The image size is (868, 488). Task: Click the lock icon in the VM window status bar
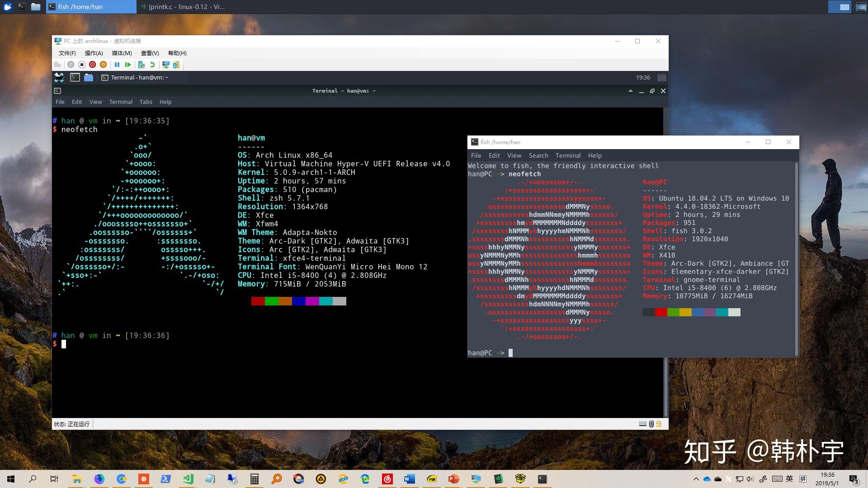coord(659,424)
